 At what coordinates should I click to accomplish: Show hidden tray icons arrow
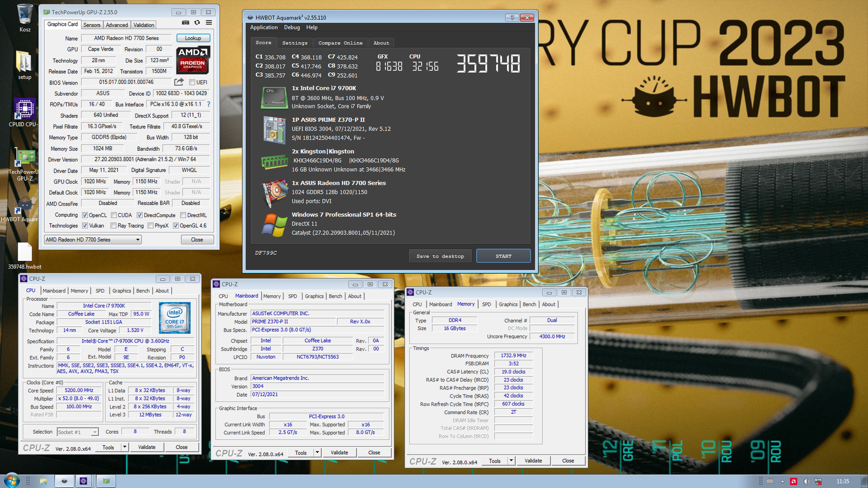pyautogui.click(x=782, y=481)
